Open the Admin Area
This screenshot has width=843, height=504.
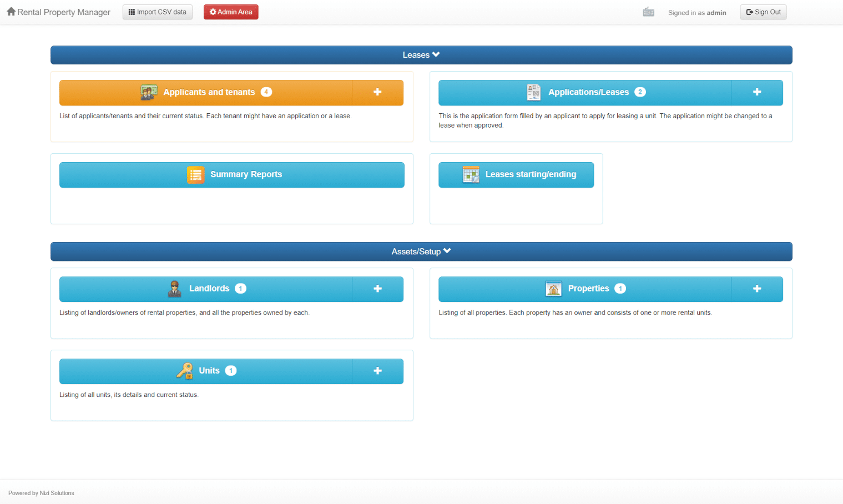point(231,12)
